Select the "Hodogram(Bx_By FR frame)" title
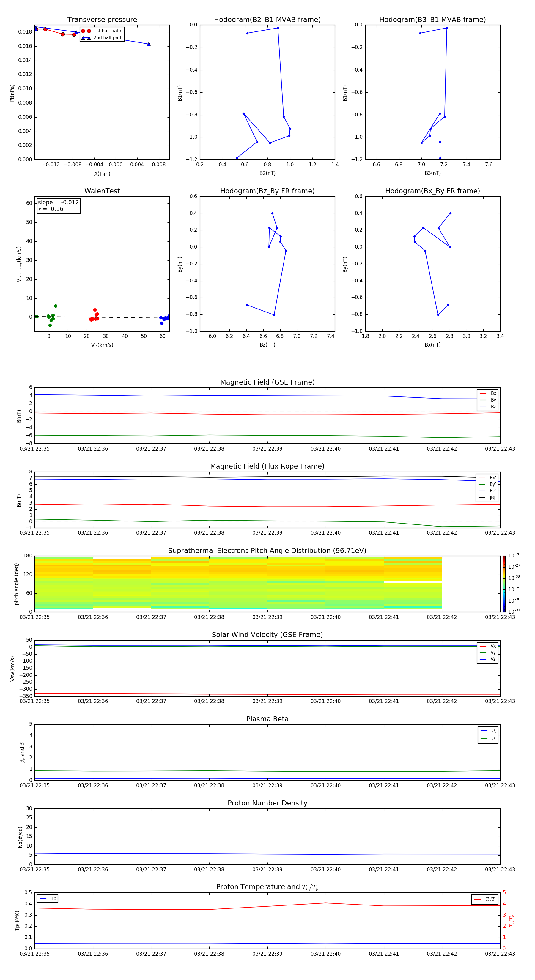Viewport: 535px width, 980px height. tap(432, 191)
